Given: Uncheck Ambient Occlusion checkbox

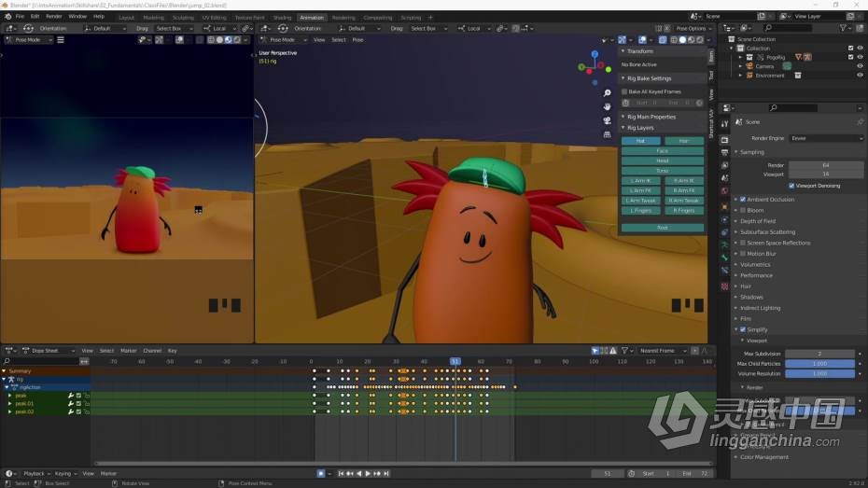Looking at the screenshot, I should tap(743, 199).
